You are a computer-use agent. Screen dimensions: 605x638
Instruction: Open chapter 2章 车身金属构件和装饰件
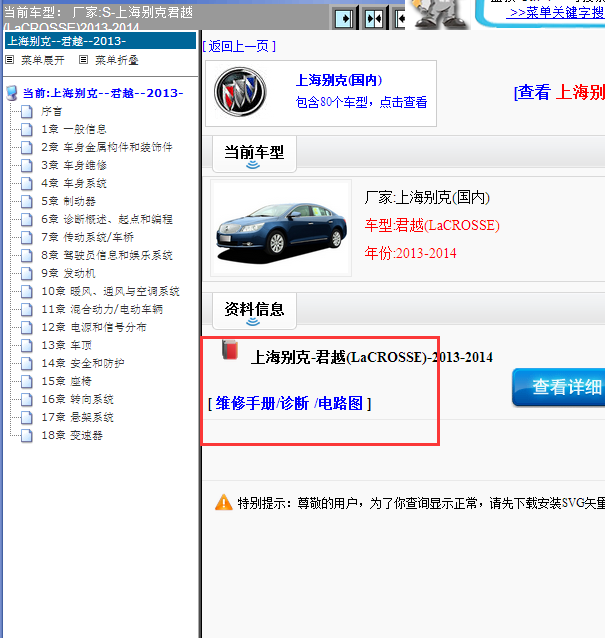click(x=107, y=147)
